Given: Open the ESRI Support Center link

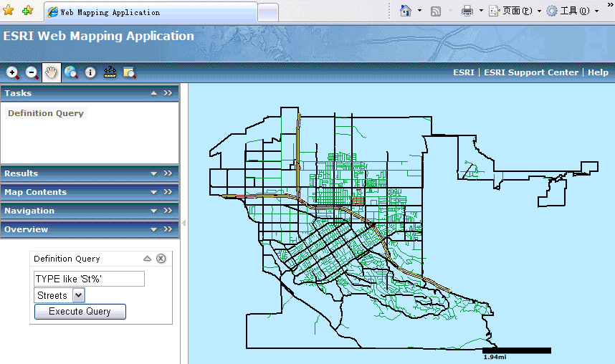Looking at the screenshot, I should tap(531, 72).
